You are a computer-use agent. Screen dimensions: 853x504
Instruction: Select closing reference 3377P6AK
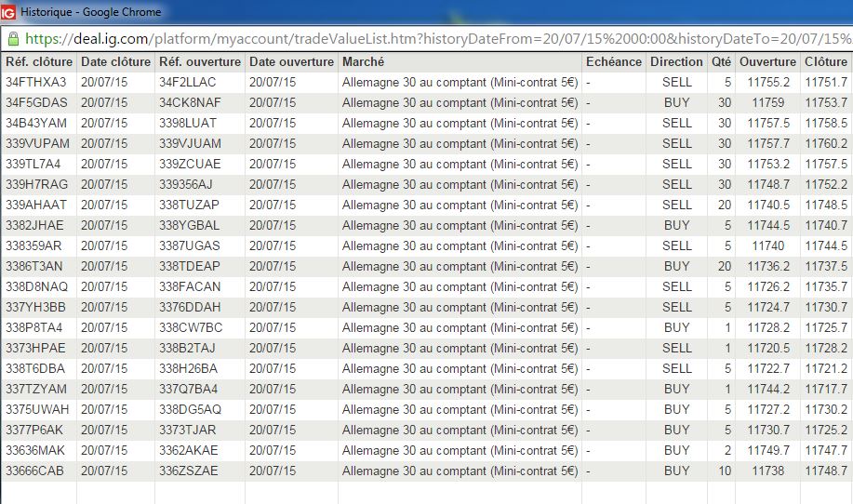(34, 430)
